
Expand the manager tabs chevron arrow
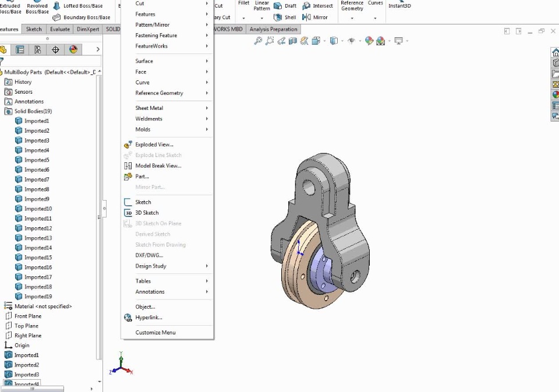[x=98, y=49]
